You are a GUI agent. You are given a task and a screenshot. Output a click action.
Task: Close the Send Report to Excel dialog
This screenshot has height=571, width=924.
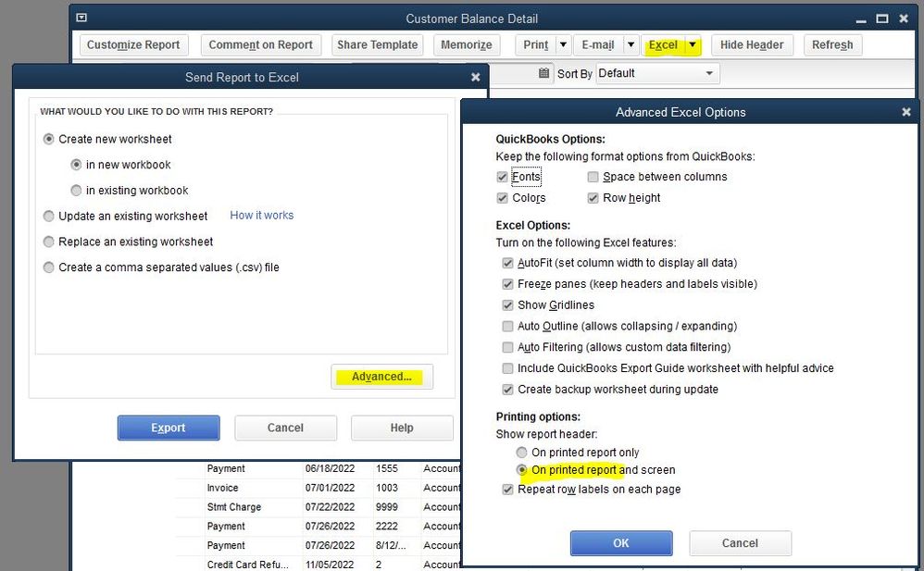pos(476,77)
